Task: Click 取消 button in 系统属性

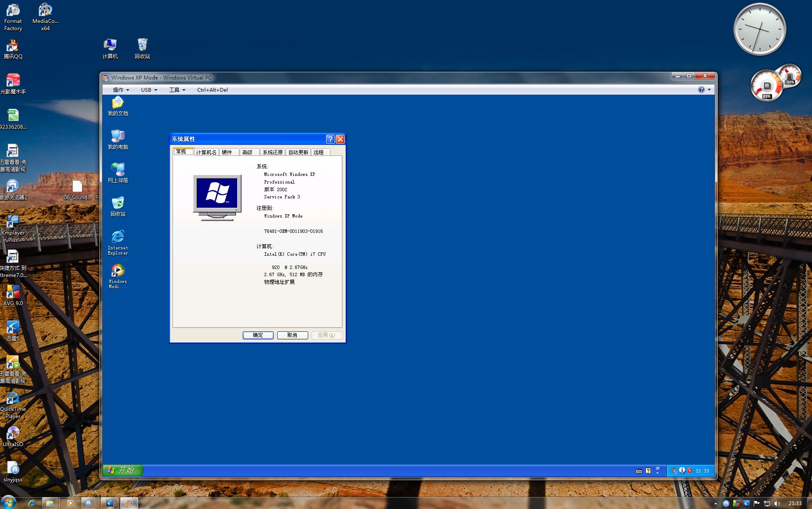Action: [292, 335]
